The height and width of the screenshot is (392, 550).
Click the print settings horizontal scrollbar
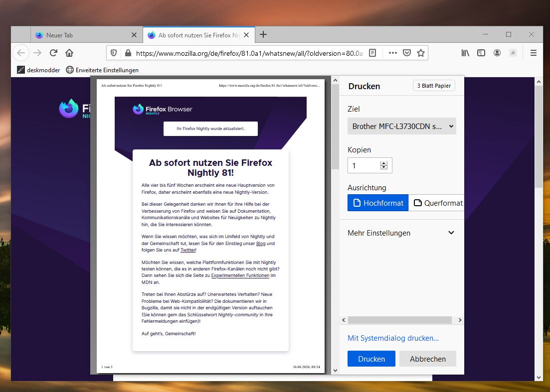click(x=400, y=320)
